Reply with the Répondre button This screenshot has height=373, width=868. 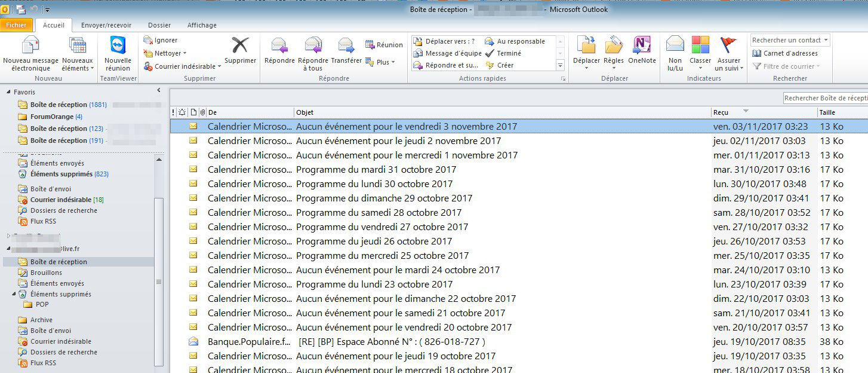279,51
